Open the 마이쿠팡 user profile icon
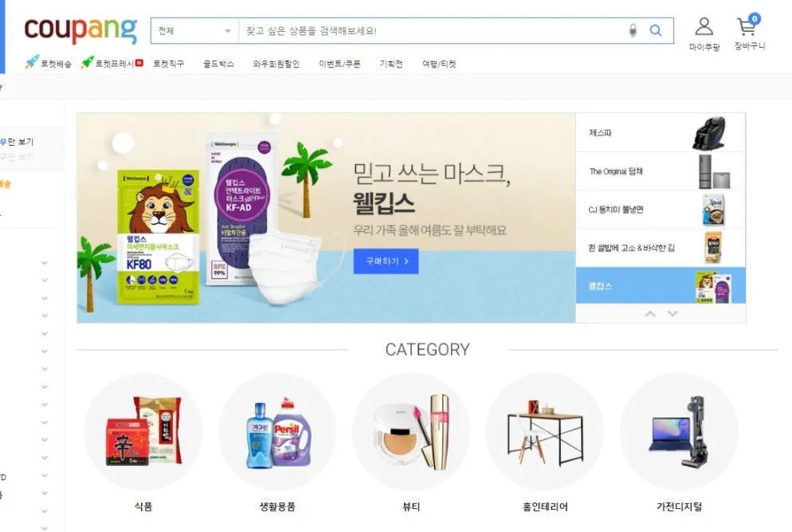The image size is (792, 532). pyautogui.click(x=704, y=26)
